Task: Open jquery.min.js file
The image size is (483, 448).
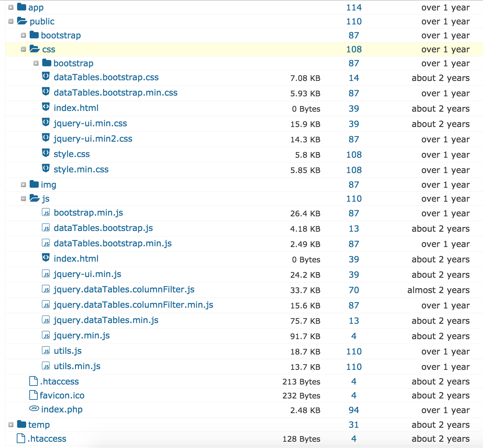Action: 82,335
